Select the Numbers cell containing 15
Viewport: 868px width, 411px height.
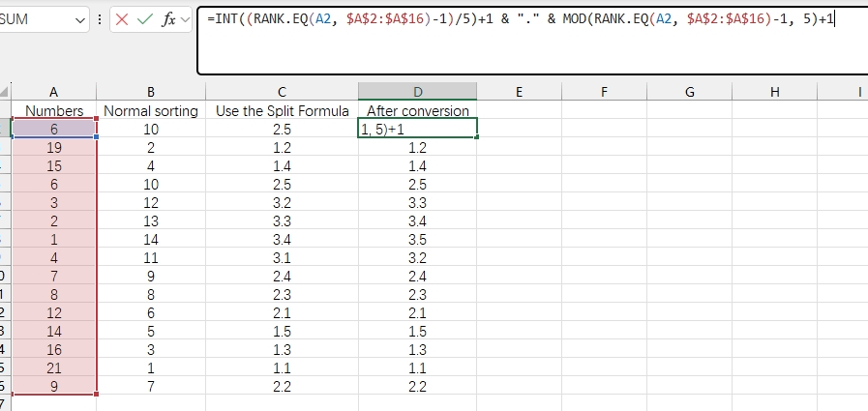53,166
